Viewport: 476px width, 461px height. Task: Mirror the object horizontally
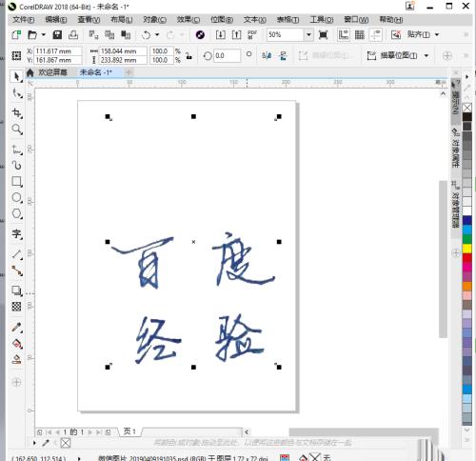[267, 56]
